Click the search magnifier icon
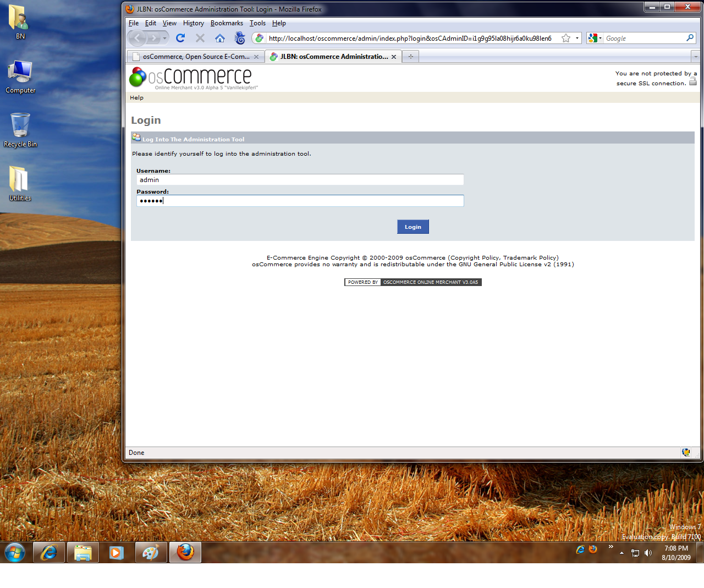 tap(690, 38)
